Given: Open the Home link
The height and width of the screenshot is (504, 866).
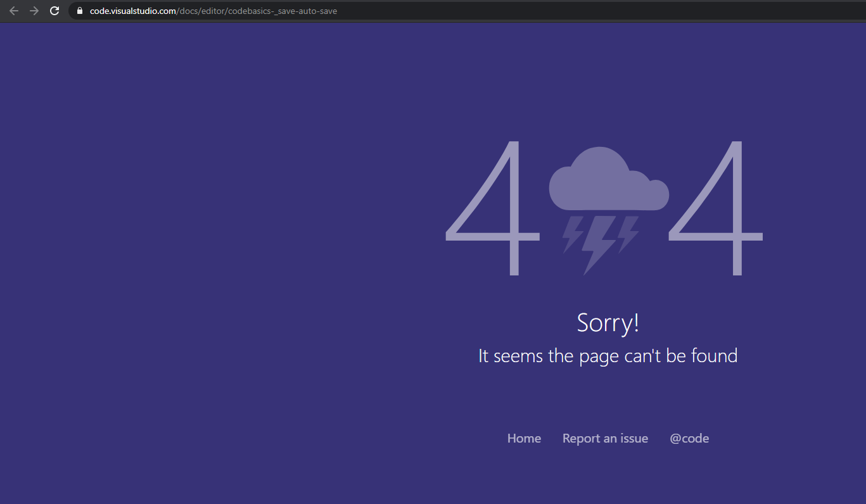Looking at the screenshot, I should click(524, 438).
